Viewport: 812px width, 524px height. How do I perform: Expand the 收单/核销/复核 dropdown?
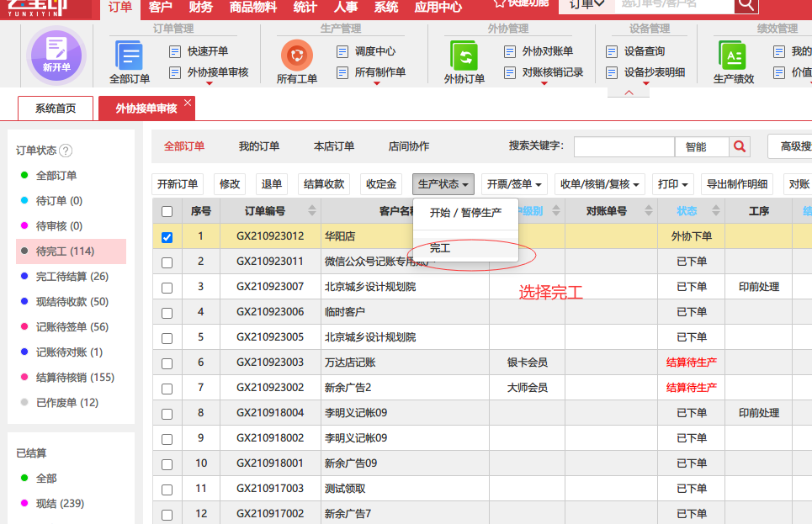[600, 184]
